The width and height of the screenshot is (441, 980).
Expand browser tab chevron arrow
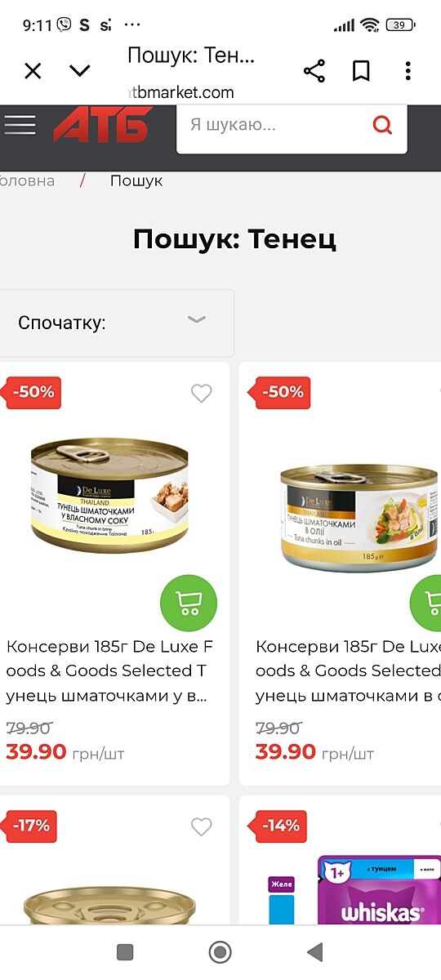coord(80,71)
